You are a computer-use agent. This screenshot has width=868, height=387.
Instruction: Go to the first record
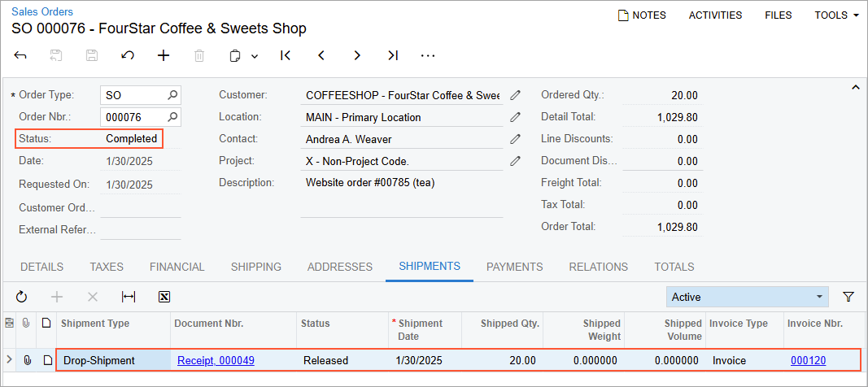286,55
